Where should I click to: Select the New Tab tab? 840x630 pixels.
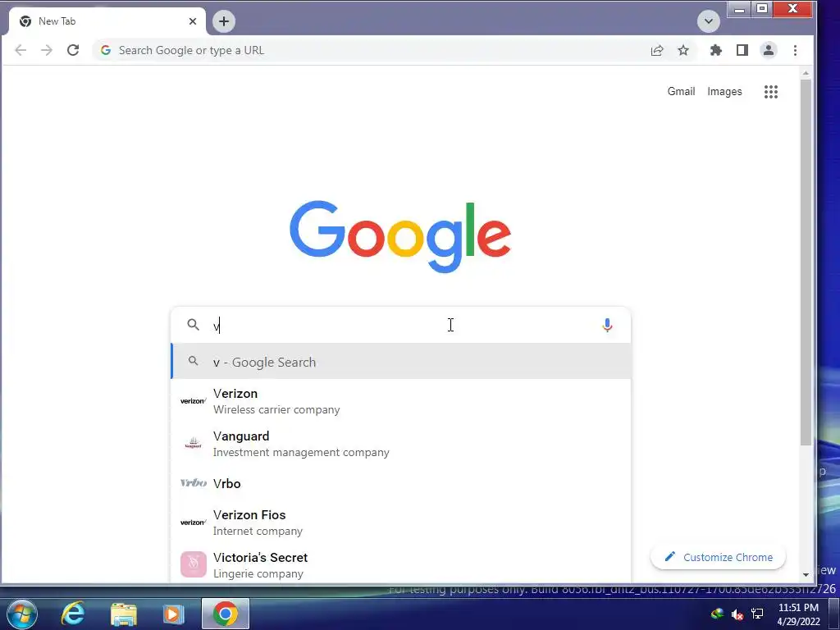pos(107,21)
